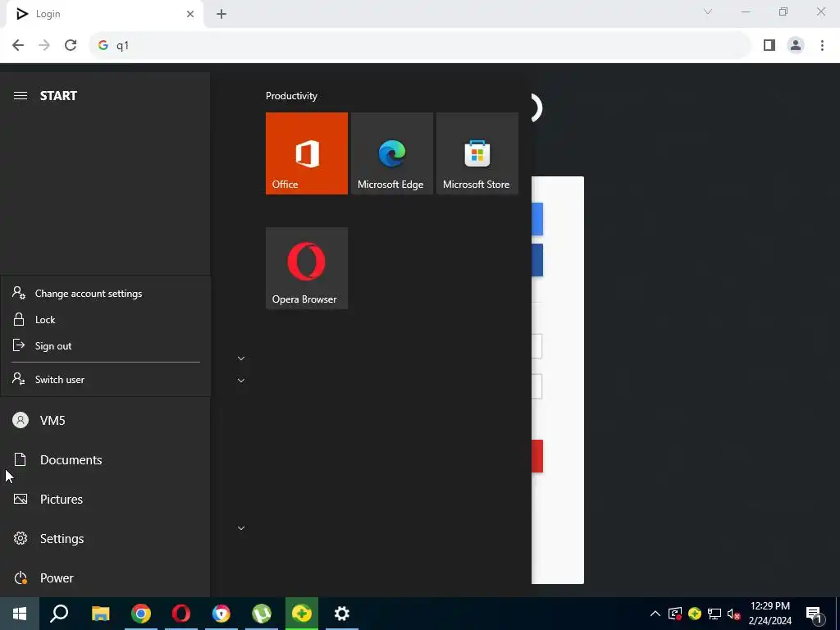Screen dimensions: 840x630
Task: Open Chrome profile avatar
Action: click(796, 46)
